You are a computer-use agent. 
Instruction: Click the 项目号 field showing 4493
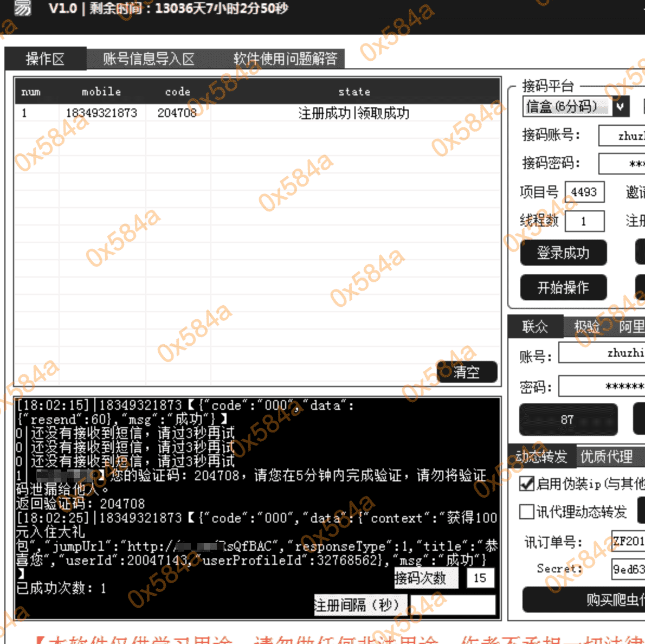[584, 192]
